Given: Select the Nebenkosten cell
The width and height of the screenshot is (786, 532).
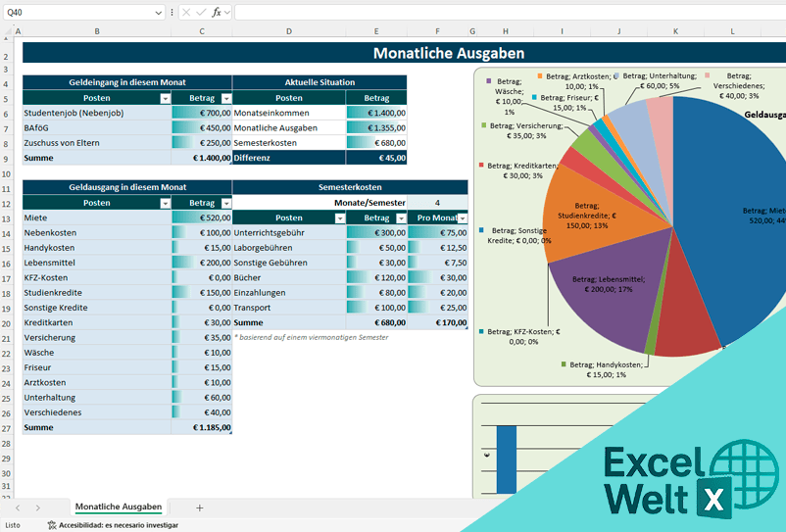Looking at the screenshot, I should point(97,232).
